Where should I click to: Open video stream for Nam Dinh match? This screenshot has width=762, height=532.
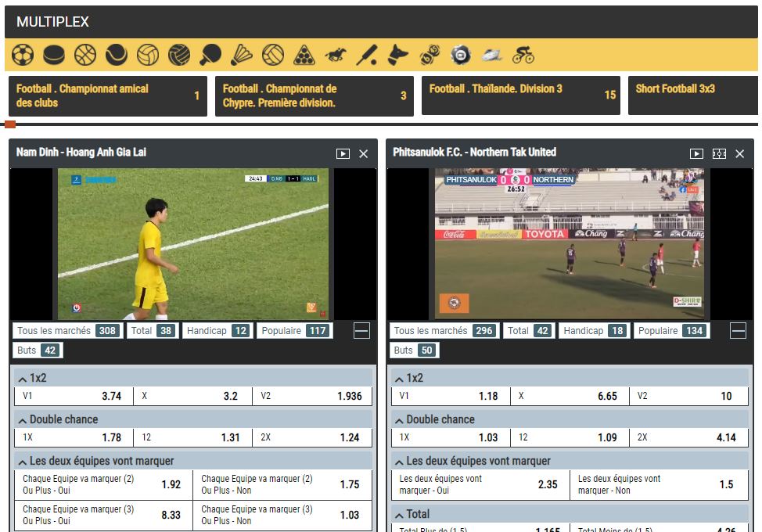click(343, 154)
